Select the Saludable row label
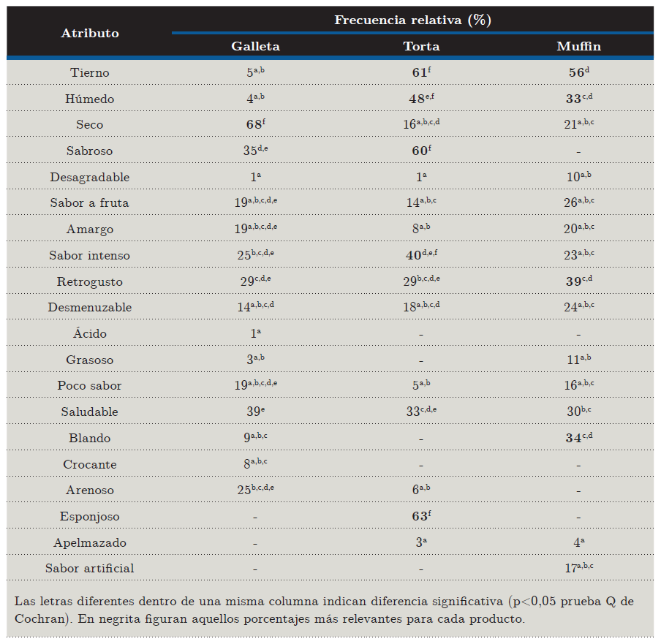 click(x=90, y=412)
